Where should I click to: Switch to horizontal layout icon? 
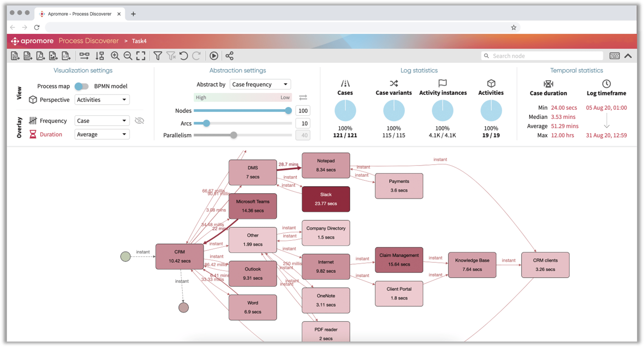tap(84, 56)
